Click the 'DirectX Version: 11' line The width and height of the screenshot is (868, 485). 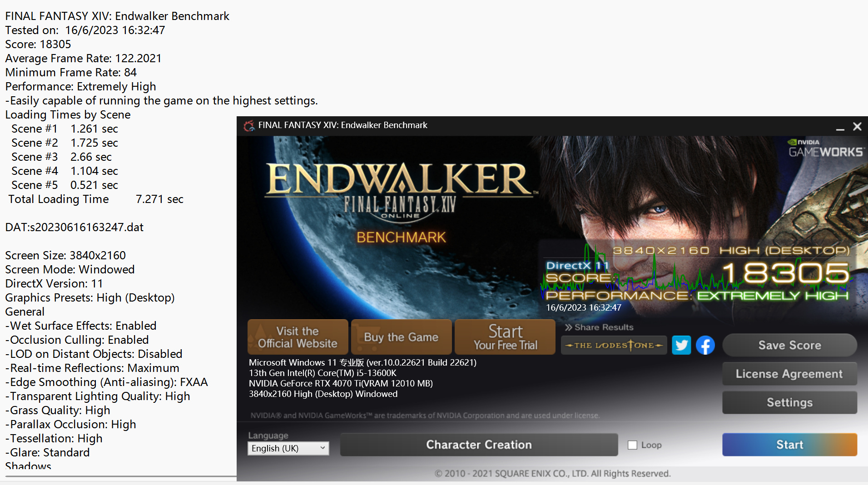point(54,284)
